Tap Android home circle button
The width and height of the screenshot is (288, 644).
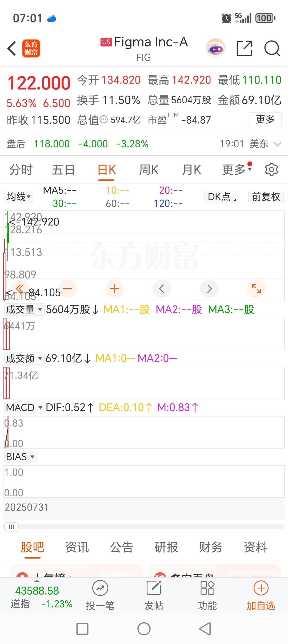144,629
